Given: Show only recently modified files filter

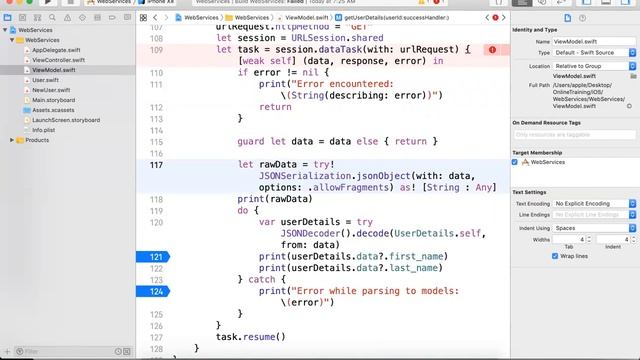Looking at the screenshot, I should point(118,351).
